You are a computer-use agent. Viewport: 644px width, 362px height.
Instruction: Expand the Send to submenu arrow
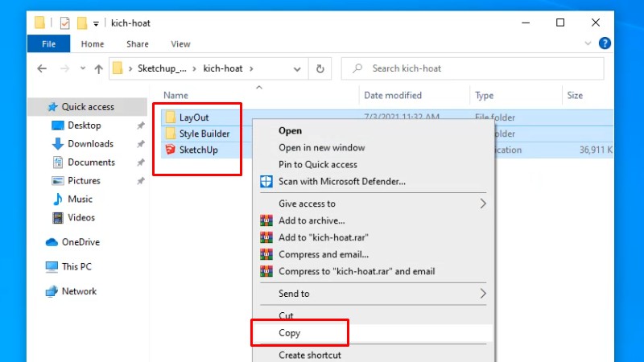483,294
